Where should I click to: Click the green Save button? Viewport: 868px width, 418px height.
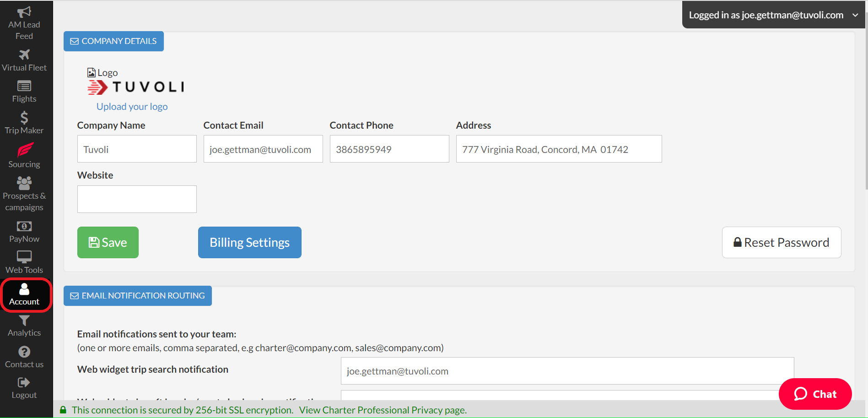[x=108, y=243]
